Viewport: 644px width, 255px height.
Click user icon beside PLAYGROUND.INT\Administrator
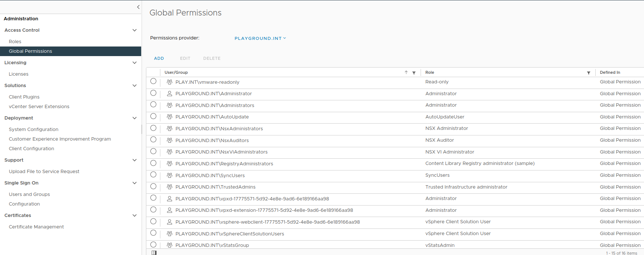click(x=170, y=94)
